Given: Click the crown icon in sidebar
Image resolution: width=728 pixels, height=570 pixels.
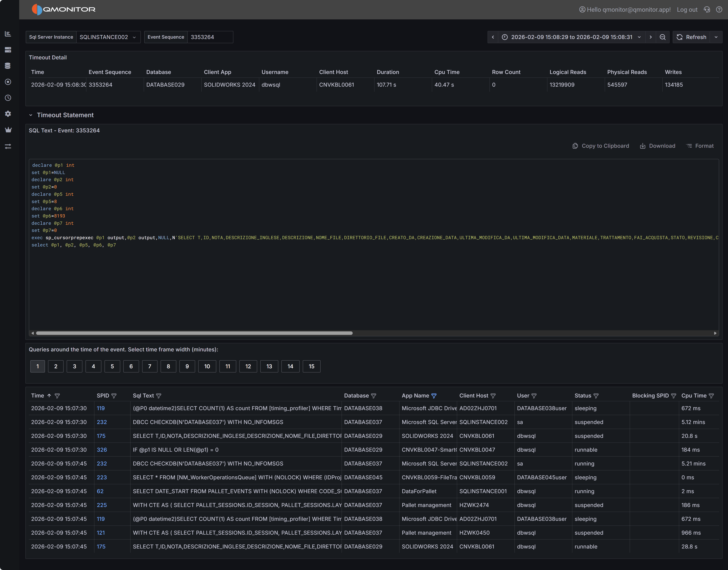Looking at the screenshot, I should 8,130.
